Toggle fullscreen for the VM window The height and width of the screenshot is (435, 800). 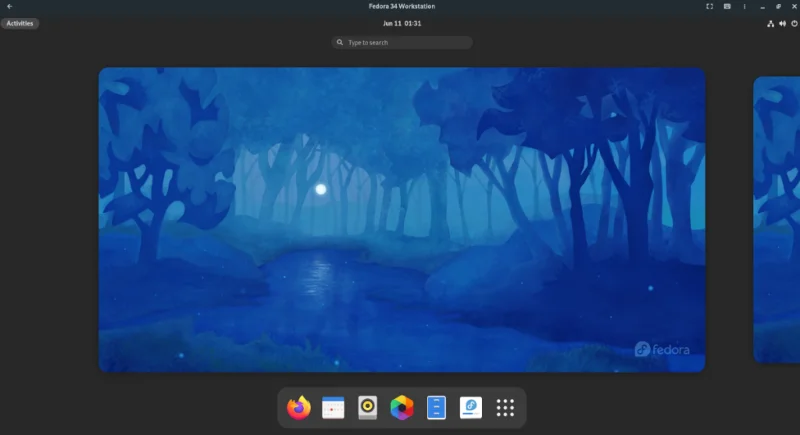pyautogui.click(x=709, y=7)
